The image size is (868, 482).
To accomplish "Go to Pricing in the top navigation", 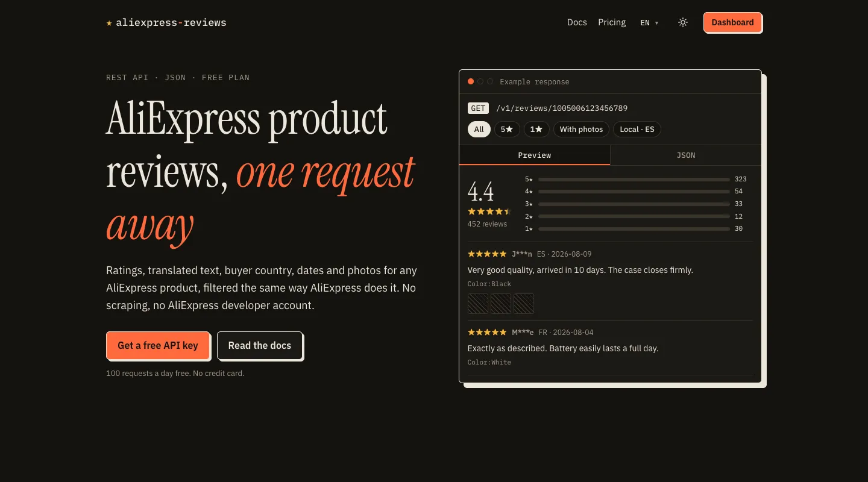I will pos(612,22).
